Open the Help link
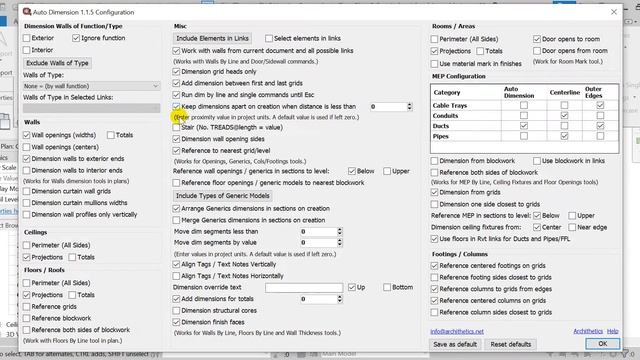This screenshot has width=640, height=360. click(612, 331)
